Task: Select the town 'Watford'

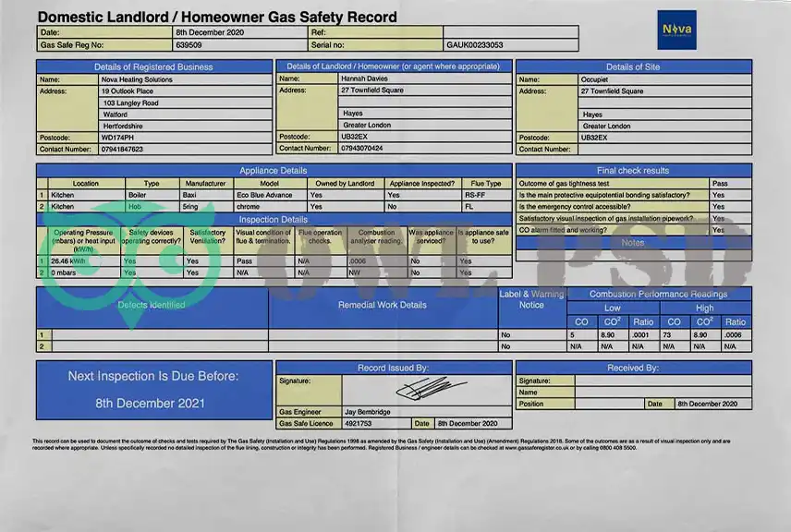Action: pyautogui.click(x=115, y=115)
